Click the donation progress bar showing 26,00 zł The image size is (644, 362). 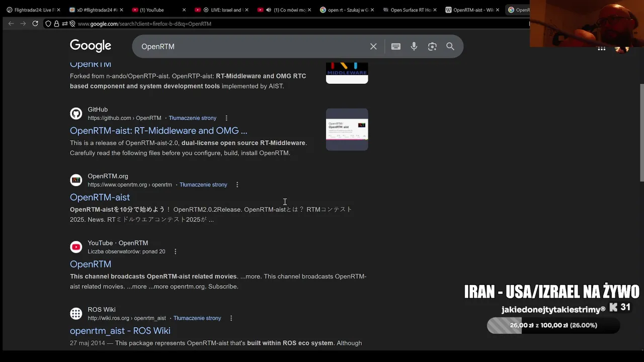(x=553, y=325)
